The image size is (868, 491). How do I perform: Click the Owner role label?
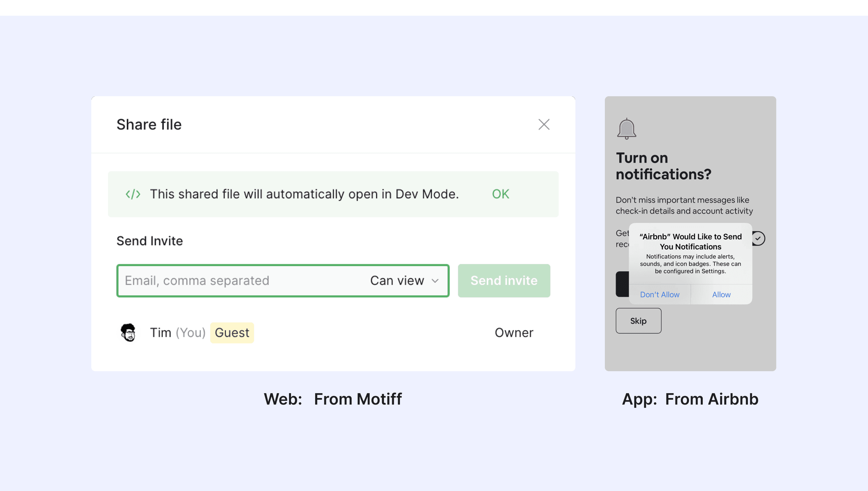(514, 333)
